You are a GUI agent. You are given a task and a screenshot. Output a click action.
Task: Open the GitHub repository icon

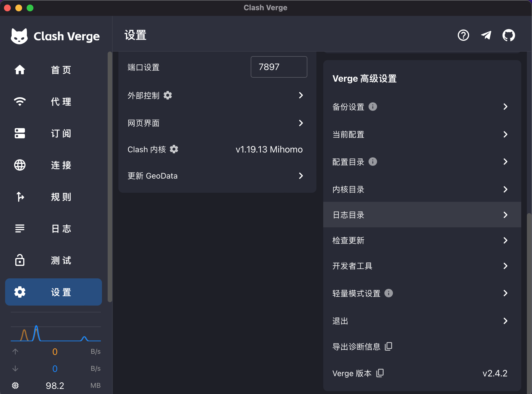[x=508, y=35]
